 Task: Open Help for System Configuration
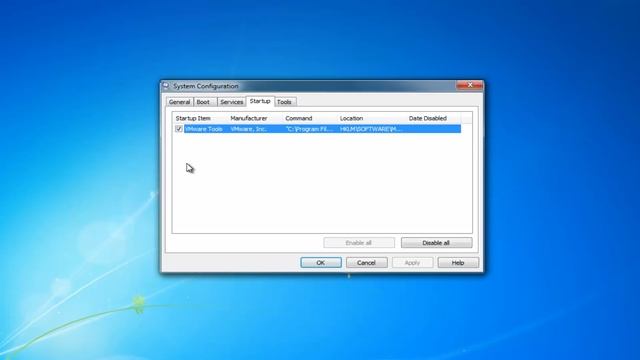[x=458, y=262]
